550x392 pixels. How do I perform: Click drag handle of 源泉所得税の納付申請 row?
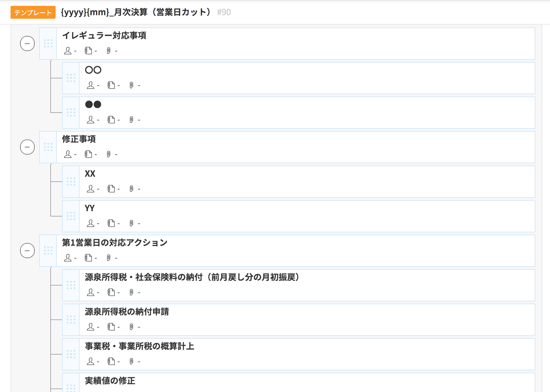click(x=71, y=320)
